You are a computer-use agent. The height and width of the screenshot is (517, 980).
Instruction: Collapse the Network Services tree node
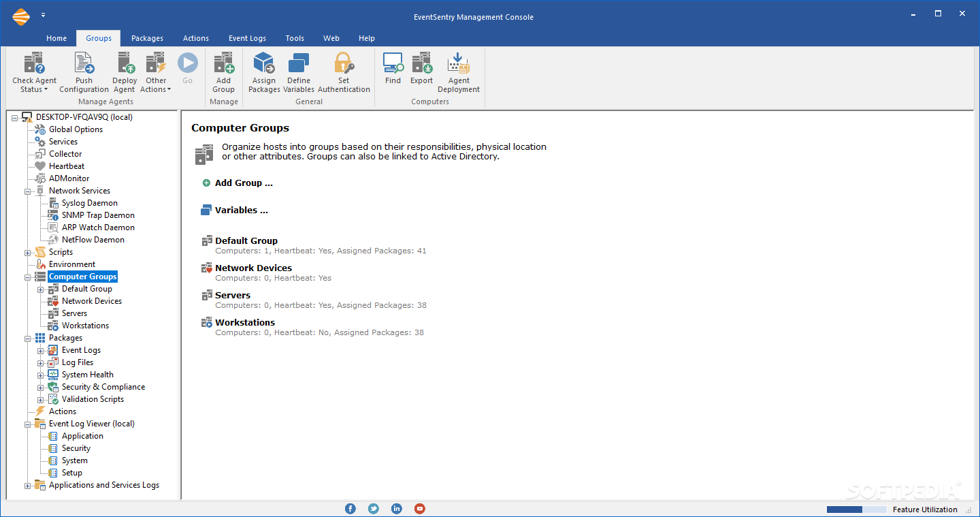pyautogui.click(x=28, y=191)
